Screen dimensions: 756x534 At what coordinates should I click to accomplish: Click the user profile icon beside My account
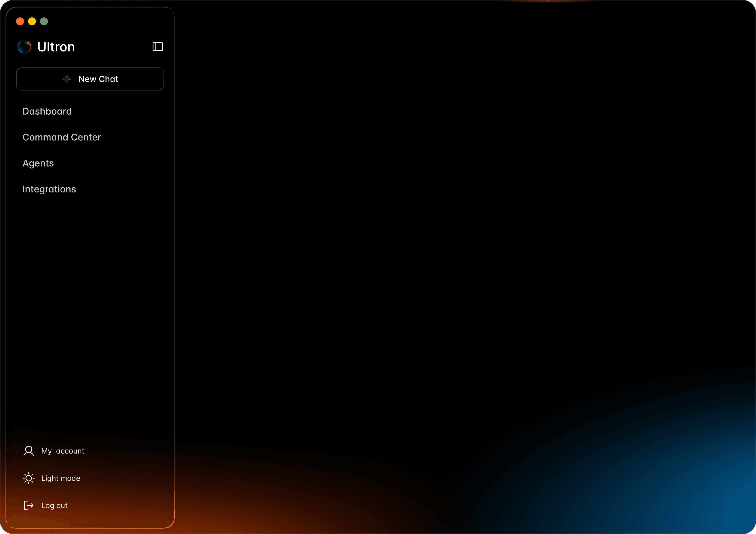click(x=29, y=451)
